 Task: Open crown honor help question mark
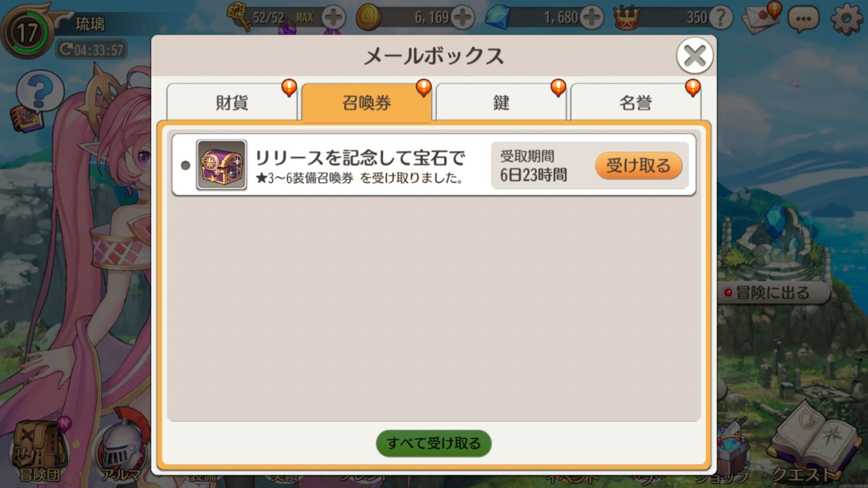[x=721, y=18]
